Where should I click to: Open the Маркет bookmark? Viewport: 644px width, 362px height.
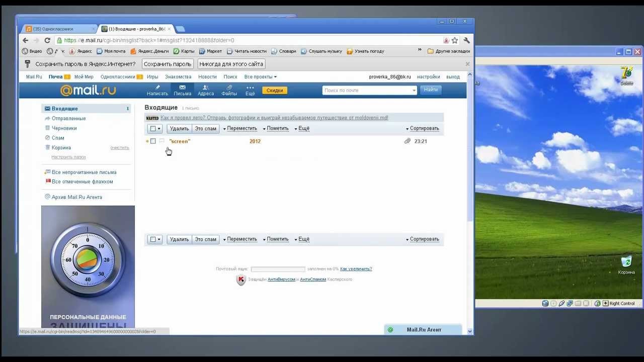point(210,51)
